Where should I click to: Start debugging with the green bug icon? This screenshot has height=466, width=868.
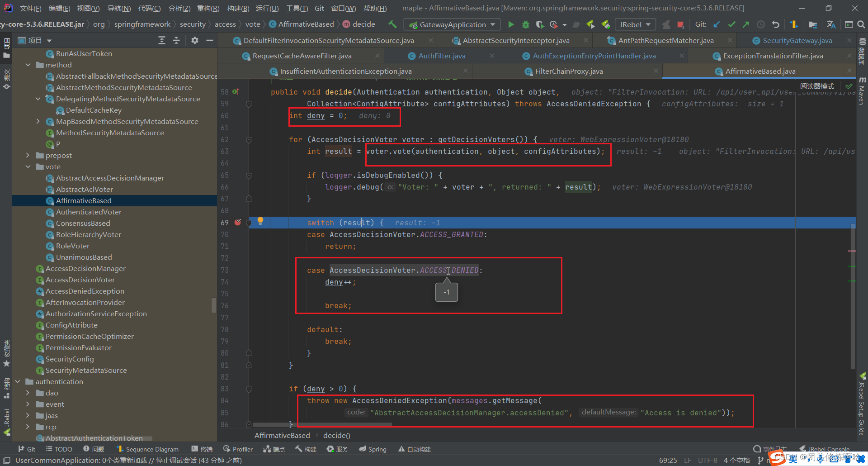point(525,24)
